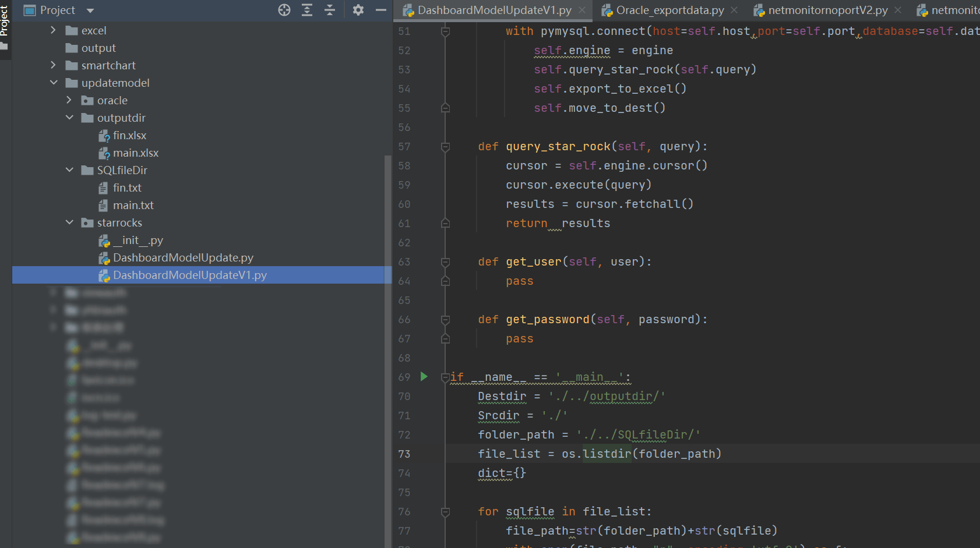The image size is (980, 548).
Task: Click 'self.engine = engine' on line 52
Action: [x=603, y=50]
